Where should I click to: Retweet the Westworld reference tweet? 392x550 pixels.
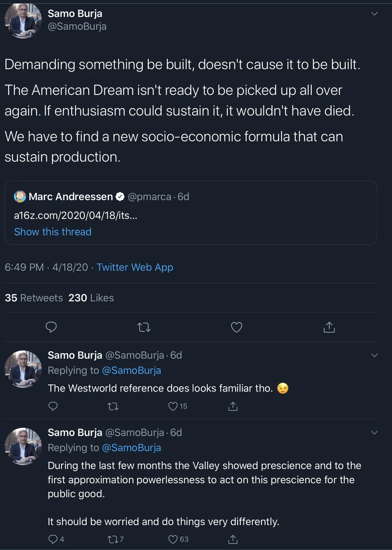[113, 406]
